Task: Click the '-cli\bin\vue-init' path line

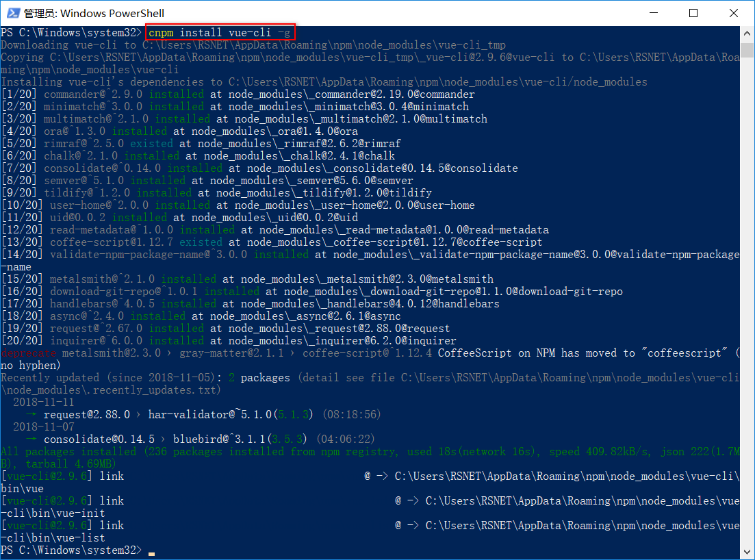Action: click(53, 513)
